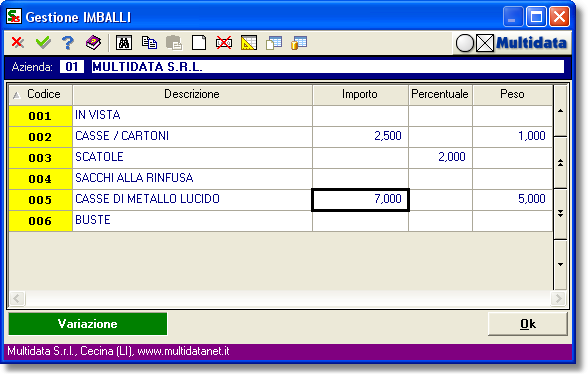This screenshot has height=376, width=588.
Task: Jump to first row with top arrow
Action: click(561, 111)
